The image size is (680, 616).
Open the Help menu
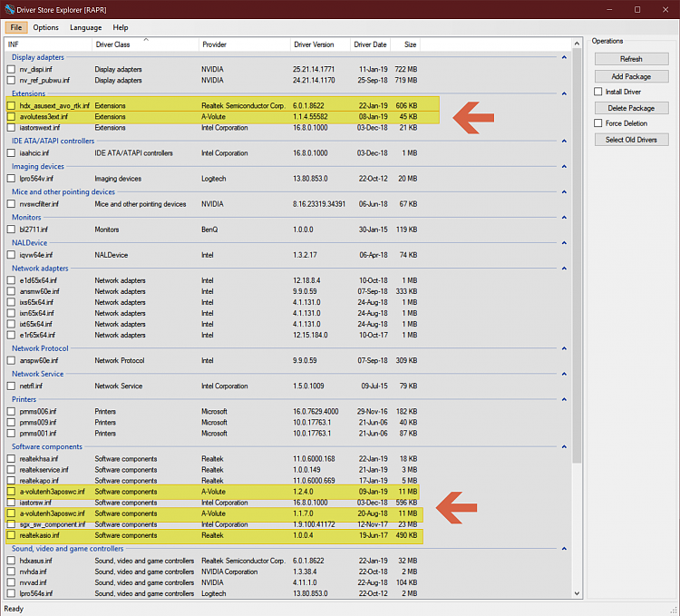(x=120, y=27)
